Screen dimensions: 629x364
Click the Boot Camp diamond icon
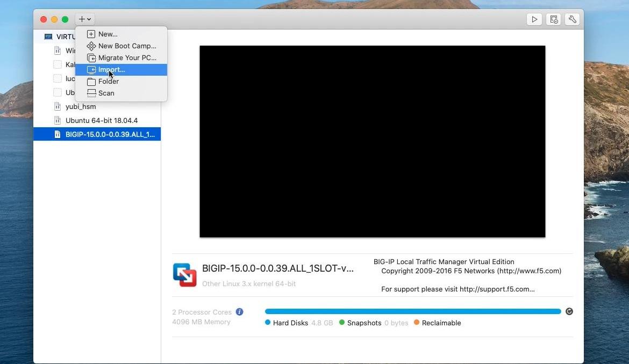point(91,46)
